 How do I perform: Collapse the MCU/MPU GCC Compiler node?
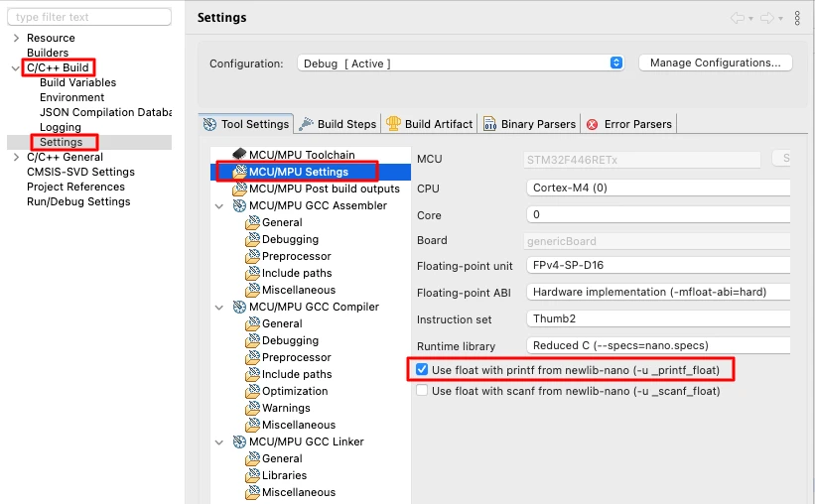tap(219, 308)
